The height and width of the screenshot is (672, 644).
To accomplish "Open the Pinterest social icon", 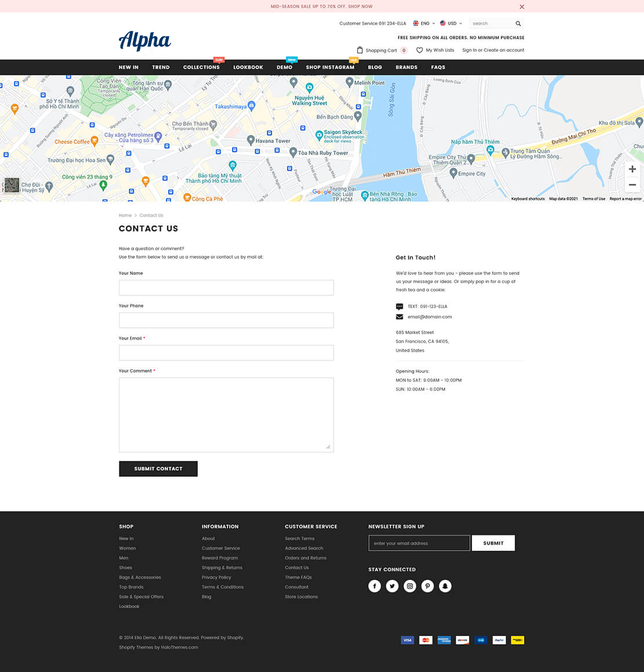I will pos(428,586).
